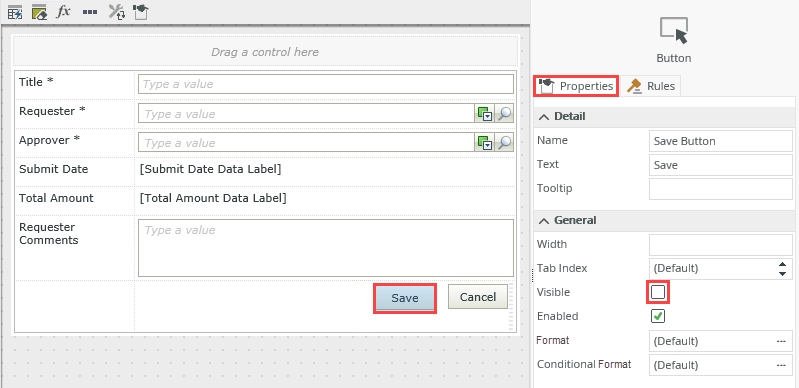This screenshot has width=799, height=388.
Task: Click the three-squares toolbar icon
Action: [x=90, y=12]
